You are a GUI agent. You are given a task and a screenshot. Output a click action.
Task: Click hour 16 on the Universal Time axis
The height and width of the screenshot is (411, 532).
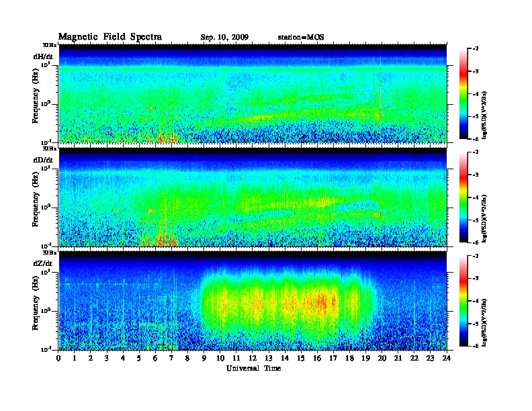(317, 358)
